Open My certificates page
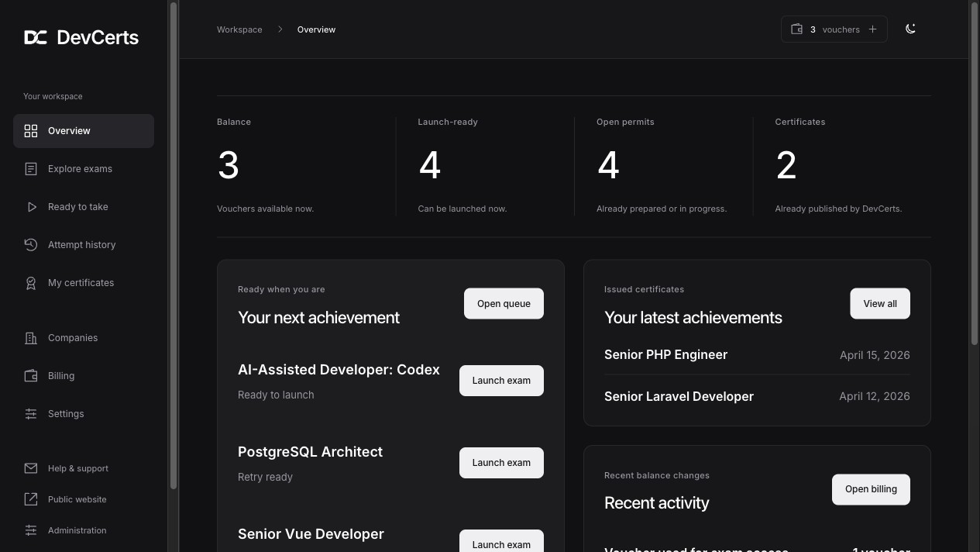Image resolution: width=980 pixels, height=552 pixels. [84, 283]
